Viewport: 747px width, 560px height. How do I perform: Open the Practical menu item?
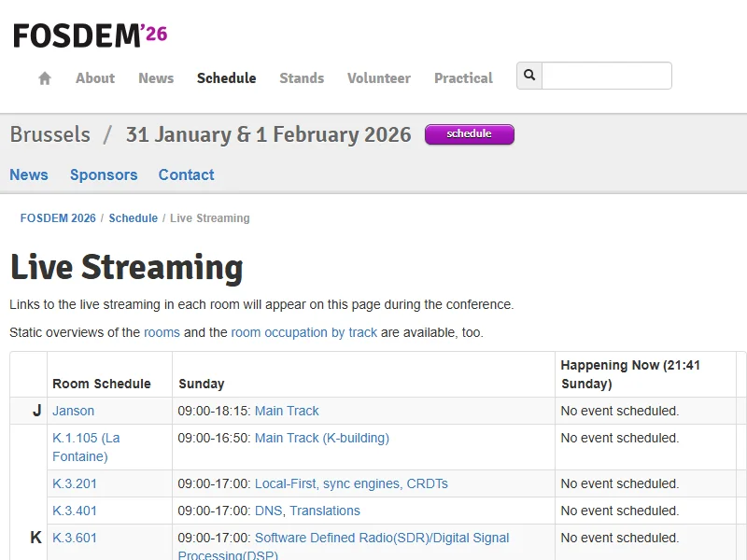pyautogui.click(x=463, y=78)
